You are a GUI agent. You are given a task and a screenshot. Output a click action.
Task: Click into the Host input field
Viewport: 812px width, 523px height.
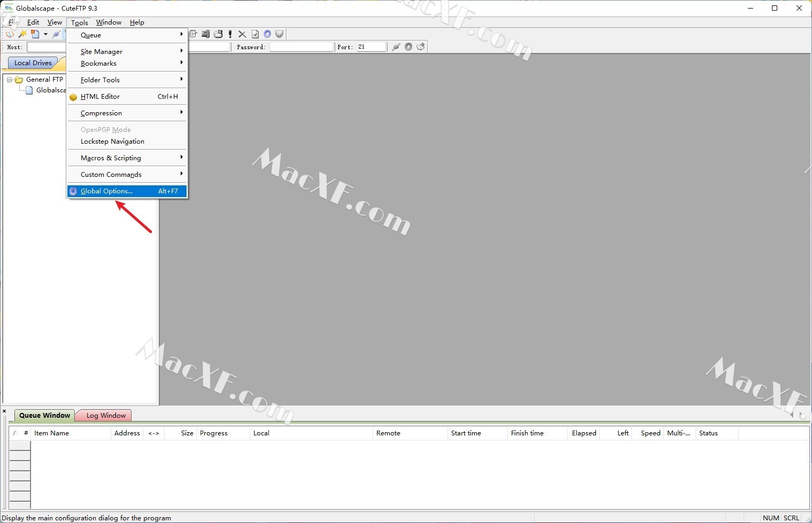pos(47,47)
